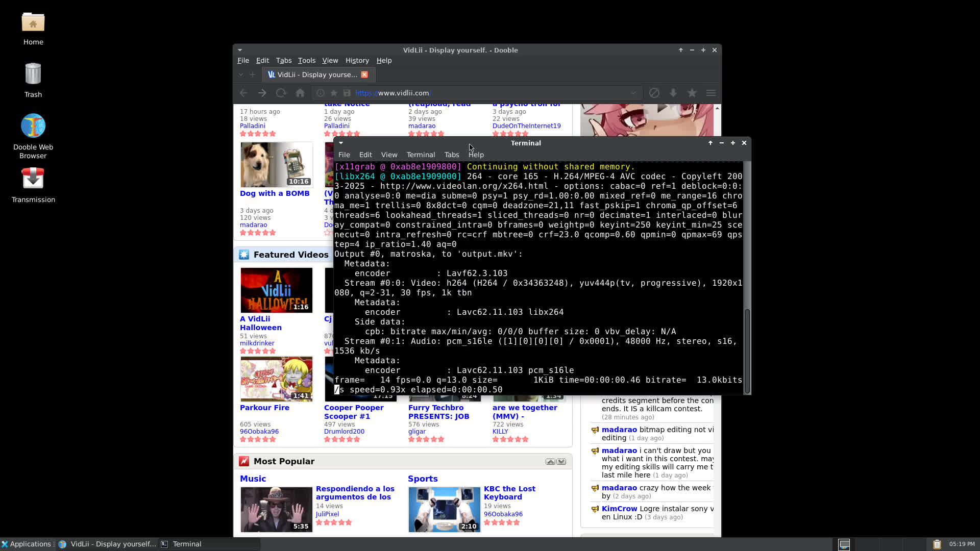
Task: Open the Applications menu in taskbar
Action: coord(27,544)
